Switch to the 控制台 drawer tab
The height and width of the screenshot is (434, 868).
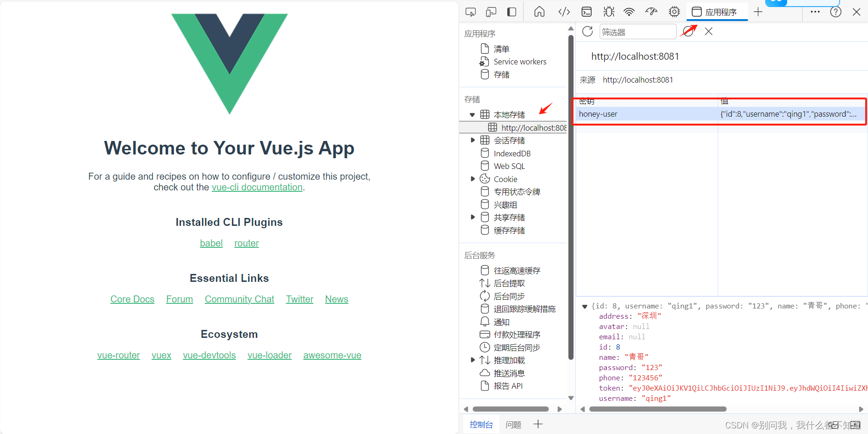click(481, 424)
